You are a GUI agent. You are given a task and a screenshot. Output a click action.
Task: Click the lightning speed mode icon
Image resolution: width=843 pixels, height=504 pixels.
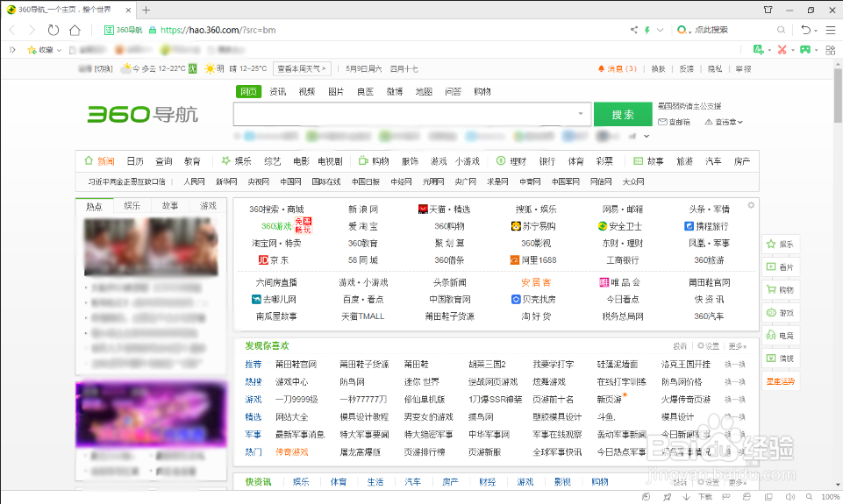click(647, 30)
